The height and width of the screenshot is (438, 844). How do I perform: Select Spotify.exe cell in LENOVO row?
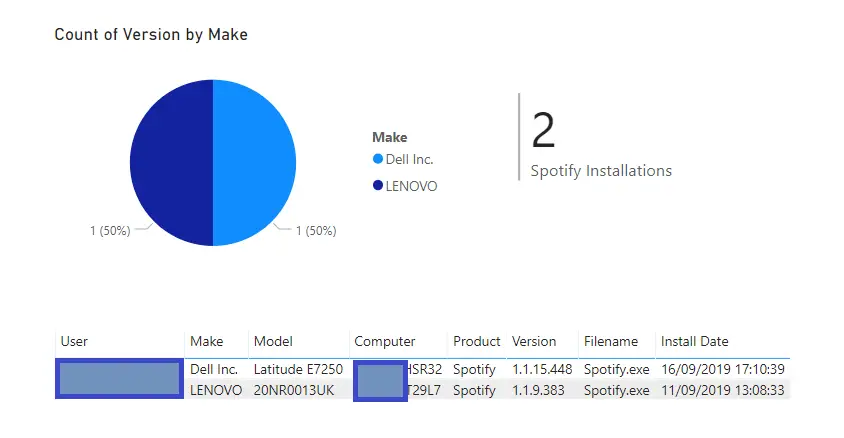(617, 390)
